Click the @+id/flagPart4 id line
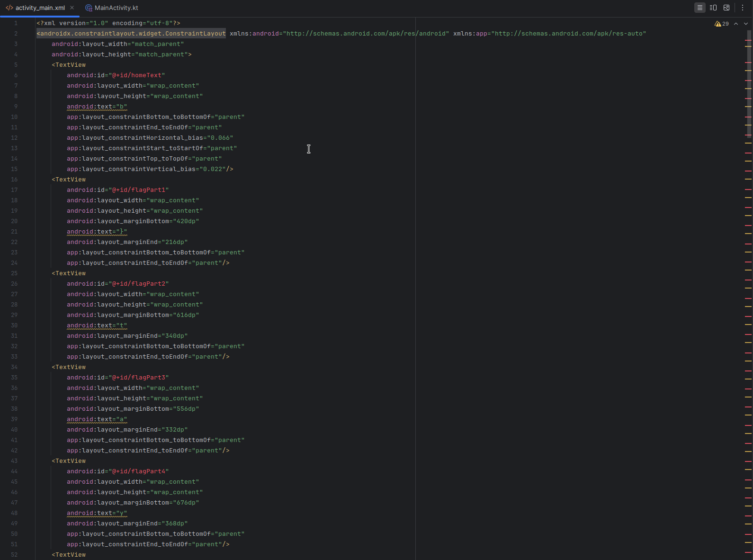The image size is (753, 560). [x=118, y=471]
